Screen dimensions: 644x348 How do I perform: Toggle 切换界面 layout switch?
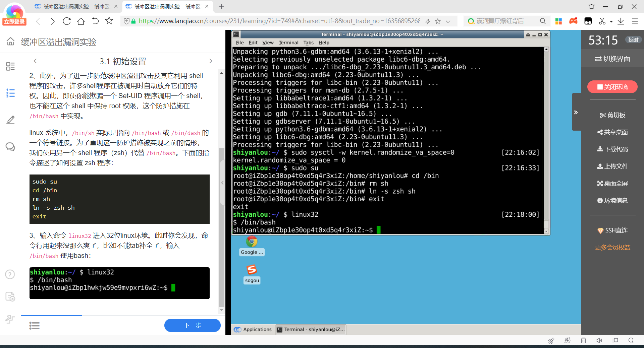point(612,59)
